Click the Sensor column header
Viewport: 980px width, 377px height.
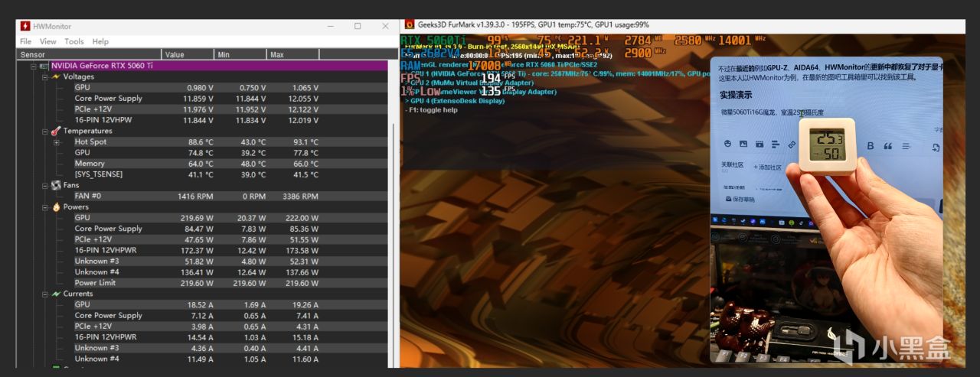(x=89, y=54)
